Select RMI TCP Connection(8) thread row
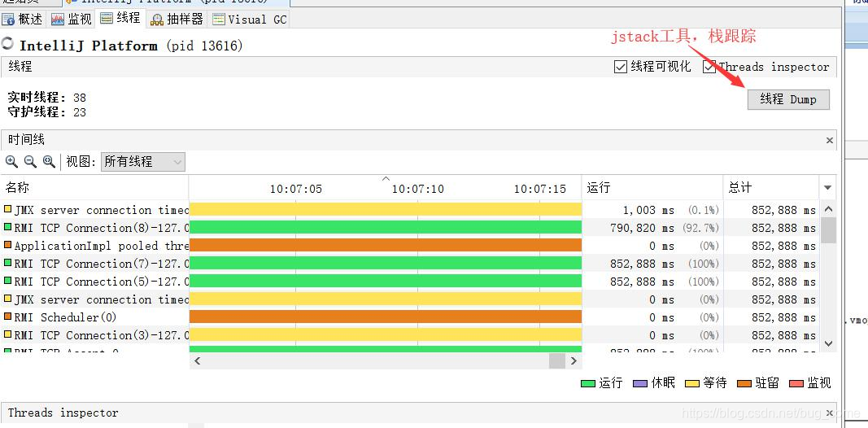868x428 pixels. tap(410, 228)
